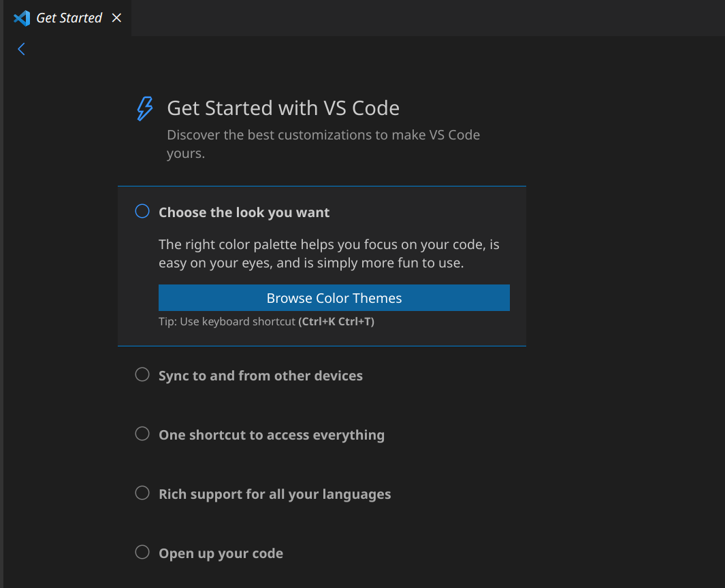Expand "Rich support for all your languages"
Viewport: 725px width, 588px height.
click(274, 494)
